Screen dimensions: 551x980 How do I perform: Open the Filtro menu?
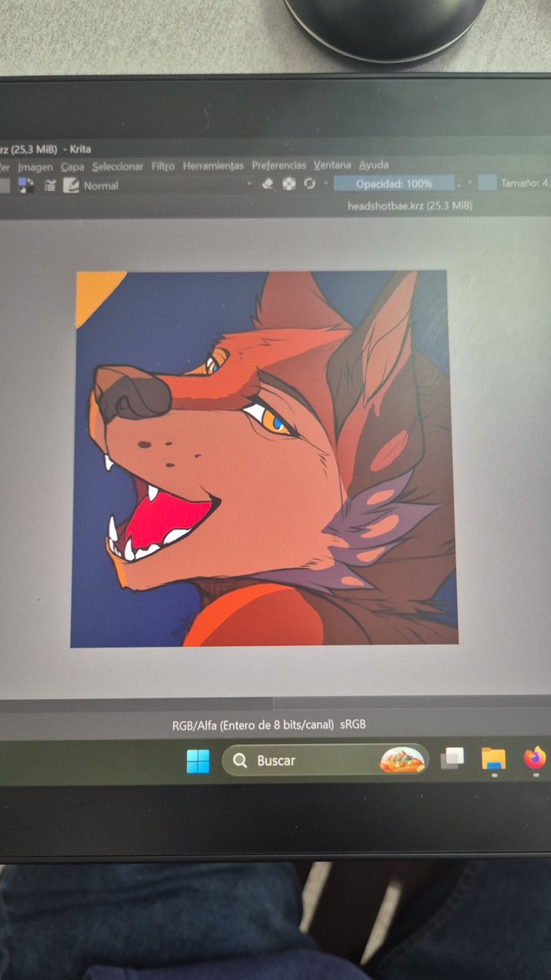click(x=163, y=167)
